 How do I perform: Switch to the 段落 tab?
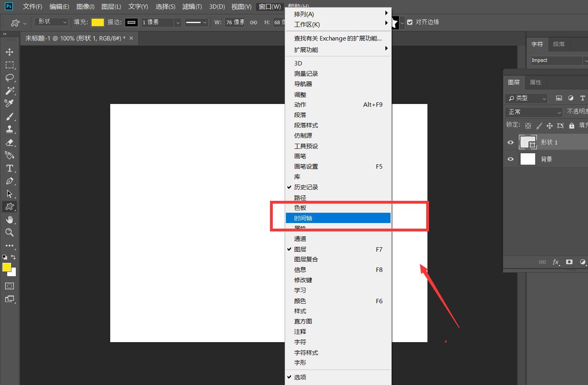tap(559, 44)
